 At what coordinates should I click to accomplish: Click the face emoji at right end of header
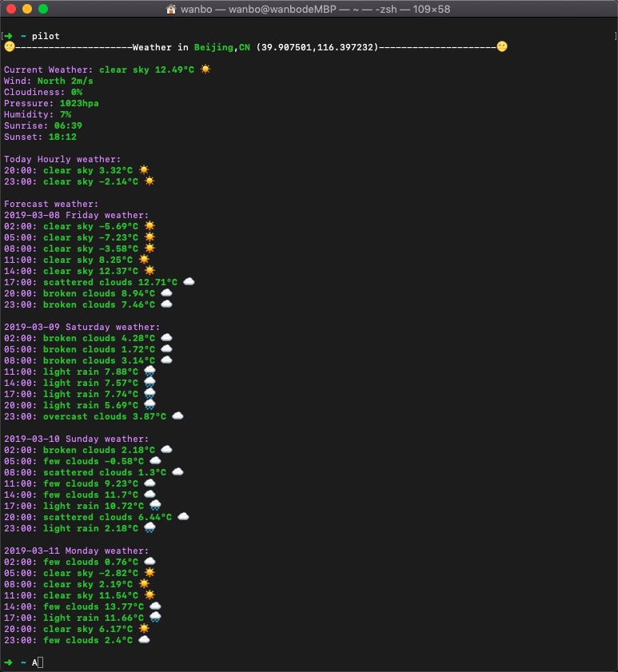click(502, 46)
